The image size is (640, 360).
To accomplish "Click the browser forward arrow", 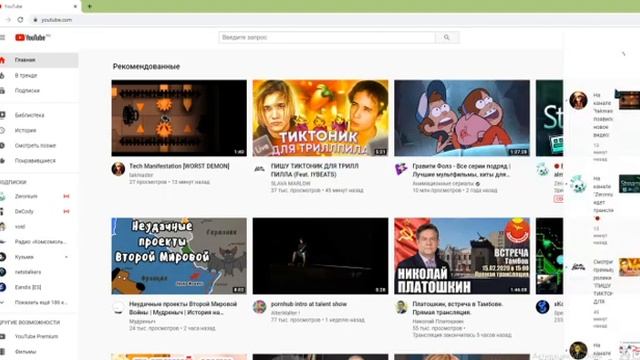I will click(x=8, y=20).
